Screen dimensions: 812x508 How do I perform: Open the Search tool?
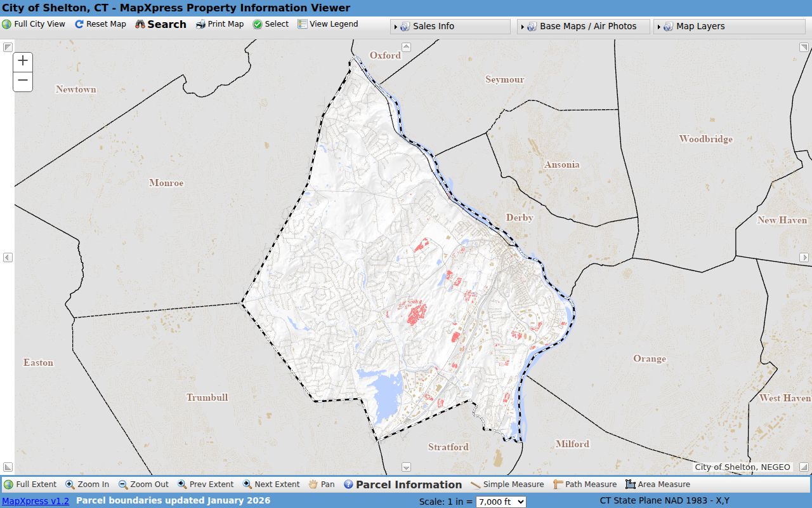160,24
